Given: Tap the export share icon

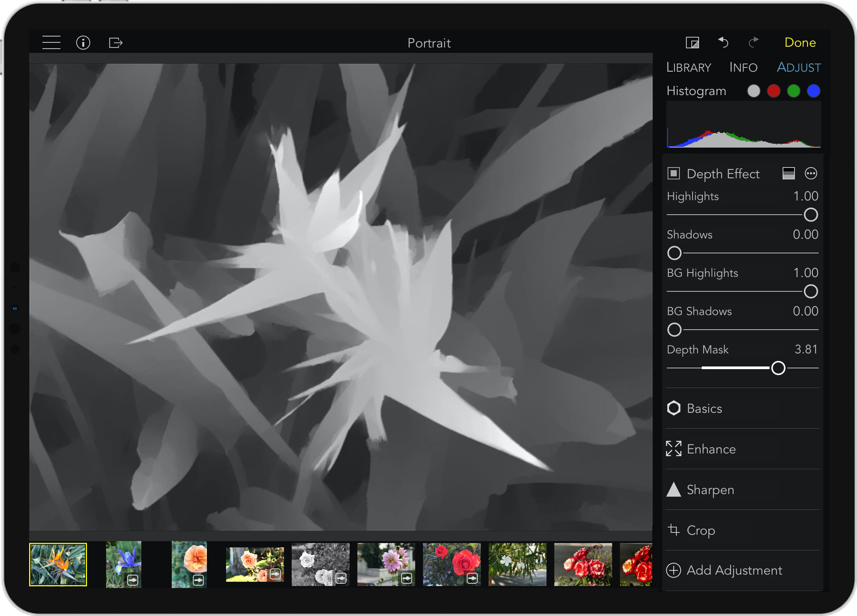Looking at the screenshot, I should [115, 43].
